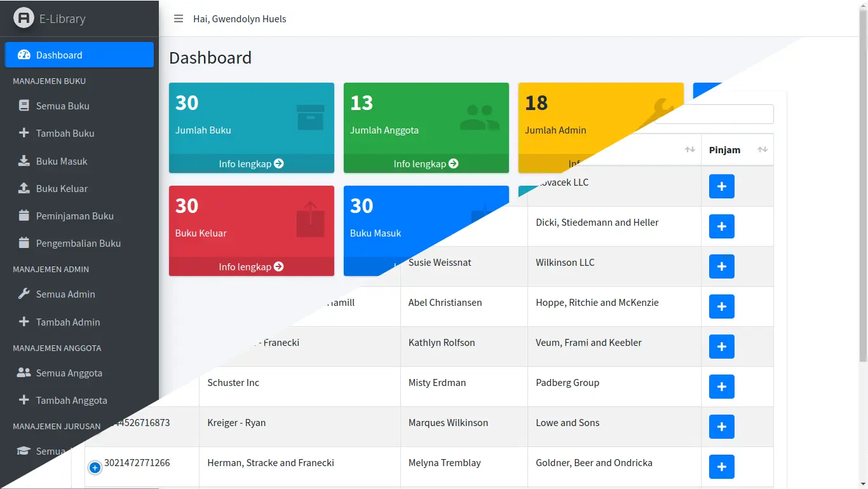Click the Semua Admin wrench icon

point(24,294)
